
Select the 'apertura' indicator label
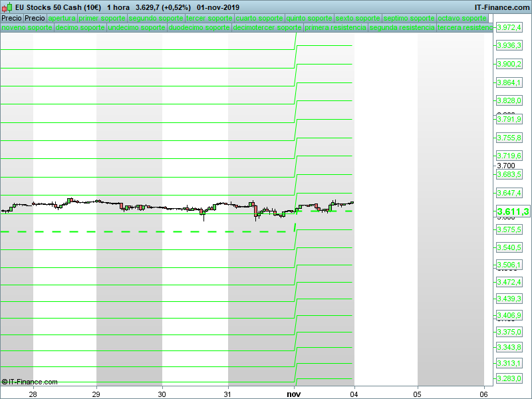pos(62,19)
